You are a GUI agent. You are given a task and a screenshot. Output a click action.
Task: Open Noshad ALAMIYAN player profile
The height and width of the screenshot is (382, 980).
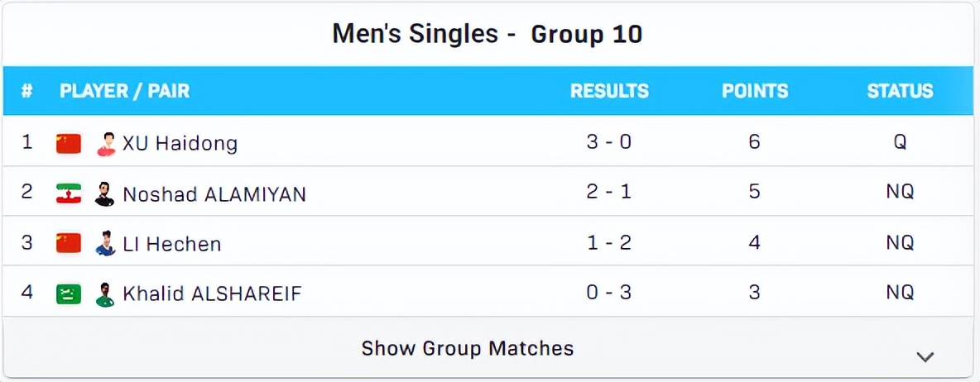click(x=214, y=194)
